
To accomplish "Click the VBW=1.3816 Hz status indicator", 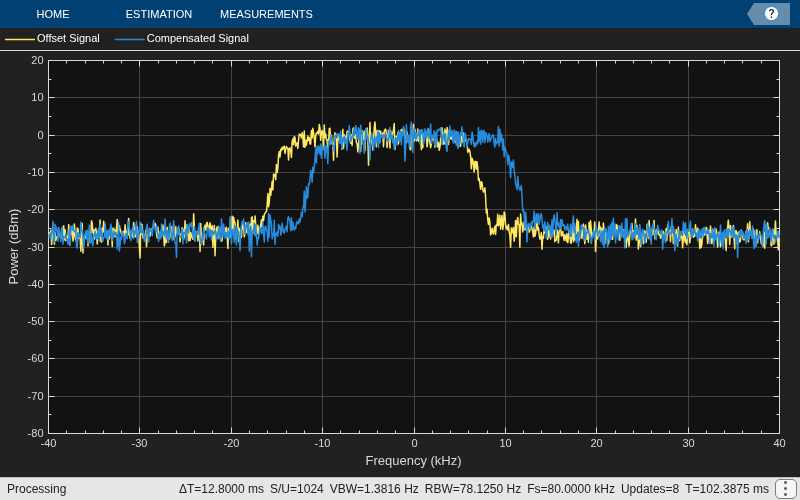I will point(374,489).
